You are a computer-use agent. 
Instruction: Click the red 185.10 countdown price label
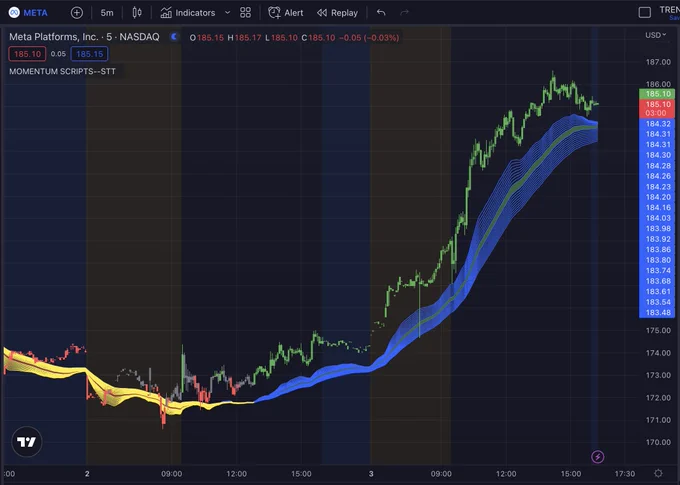pos(657,108)
